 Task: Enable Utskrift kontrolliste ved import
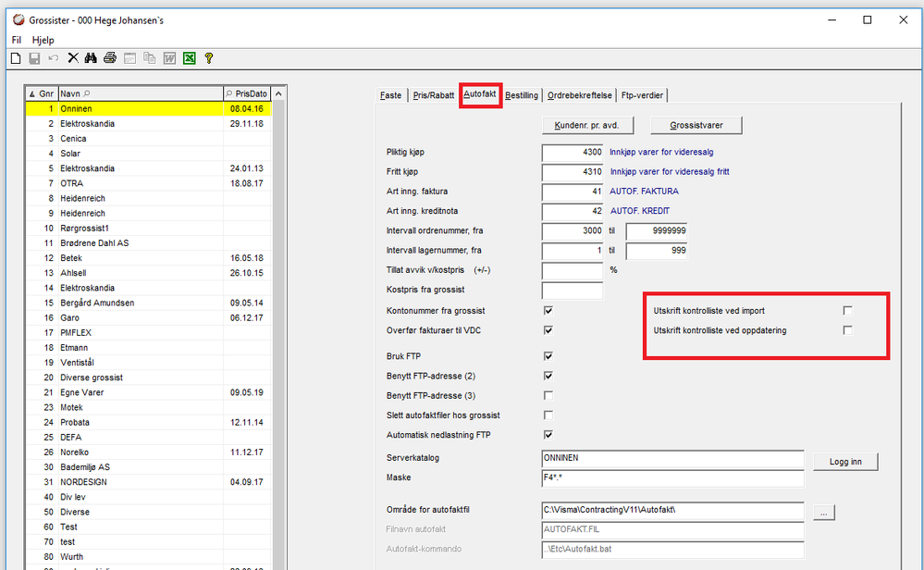(847, 311)
